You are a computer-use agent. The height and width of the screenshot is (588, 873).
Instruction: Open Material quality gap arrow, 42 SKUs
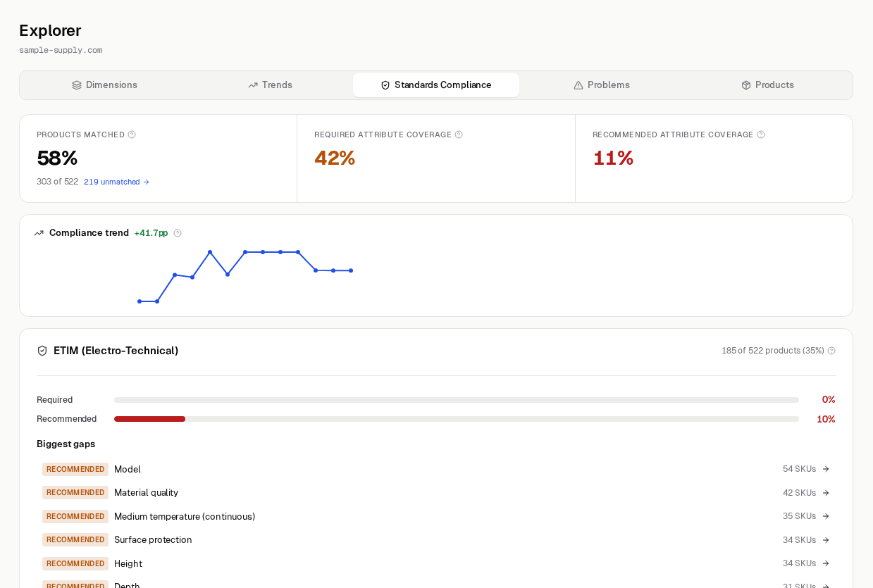[826, 493]
